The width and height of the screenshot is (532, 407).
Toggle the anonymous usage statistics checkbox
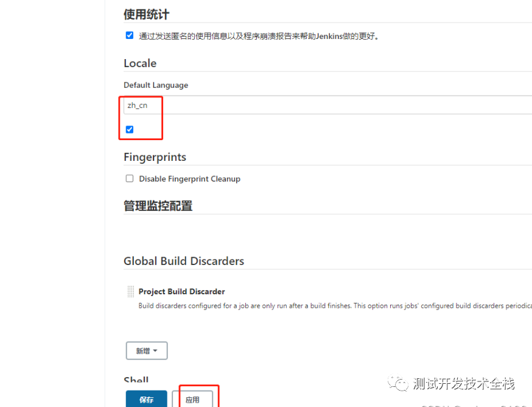click(129, 35)
